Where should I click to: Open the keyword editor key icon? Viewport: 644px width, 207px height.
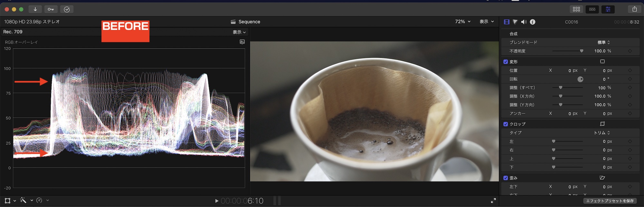click(x=51, y=9)
